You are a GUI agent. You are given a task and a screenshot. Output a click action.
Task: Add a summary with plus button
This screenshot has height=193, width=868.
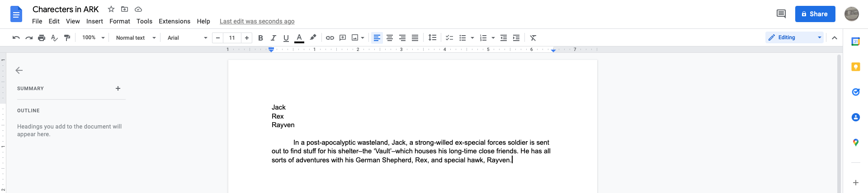[118, 88]
